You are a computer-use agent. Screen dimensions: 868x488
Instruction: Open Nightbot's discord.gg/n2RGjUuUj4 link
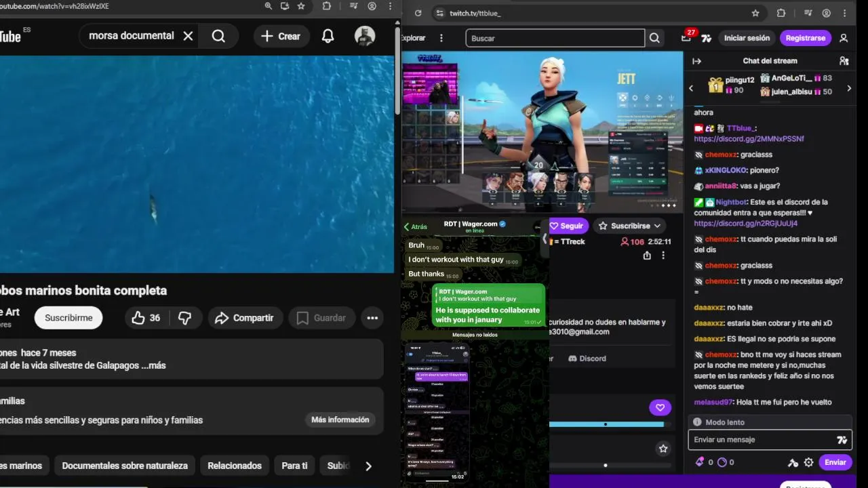[x=745, y=223]
